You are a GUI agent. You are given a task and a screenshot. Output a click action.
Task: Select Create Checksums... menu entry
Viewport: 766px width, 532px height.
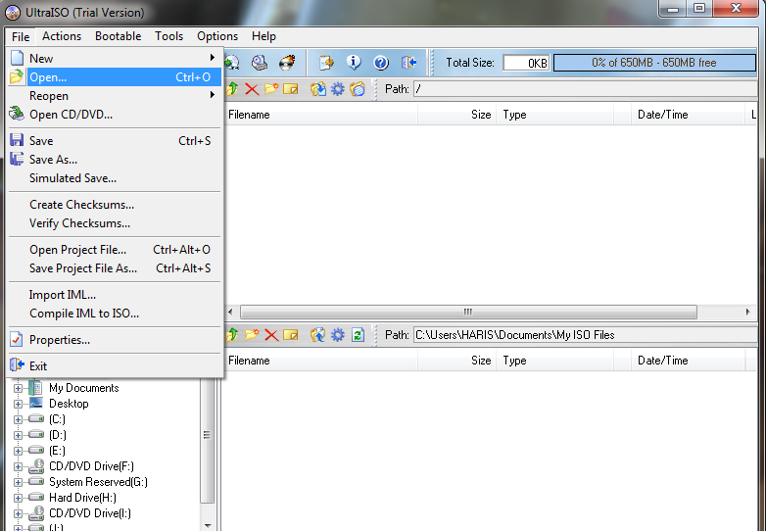115,204
